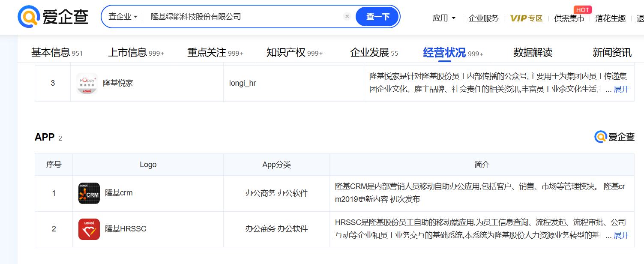
Task: Open the 查企业 search type dropdown
Action: click(x=123, y=17)
